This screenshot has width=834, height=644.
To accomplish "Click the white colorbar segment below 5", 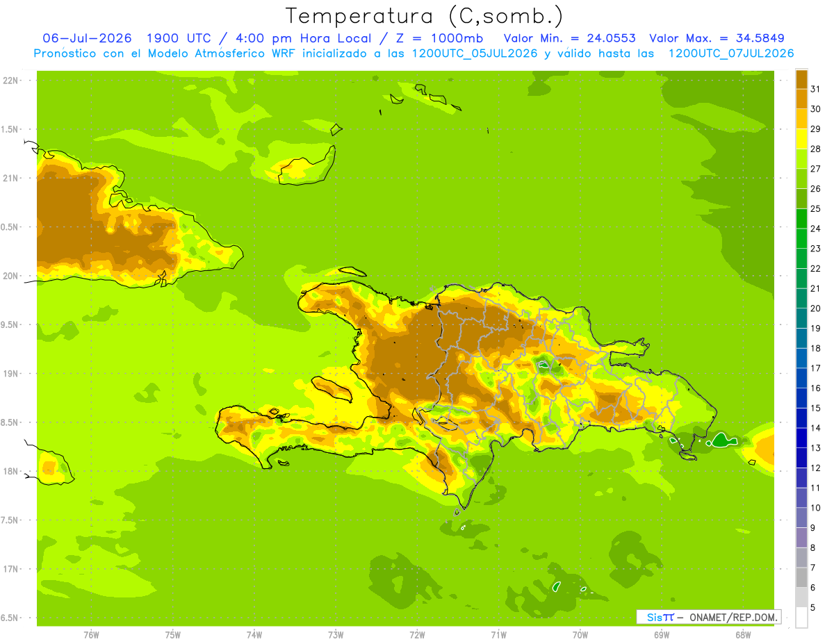I will [x=801, y=618].
